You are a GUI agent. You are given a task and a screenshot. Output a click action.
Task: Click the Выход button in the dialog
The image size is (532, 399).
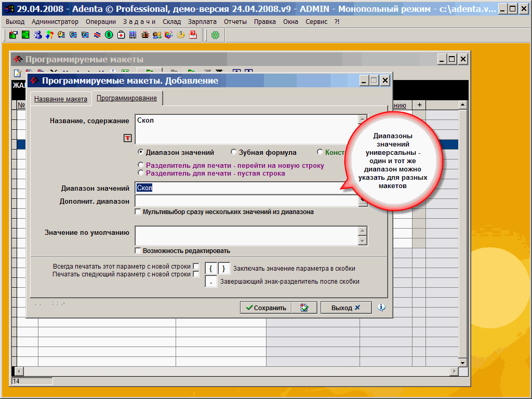pyautogui.click(x=345, y=308)
